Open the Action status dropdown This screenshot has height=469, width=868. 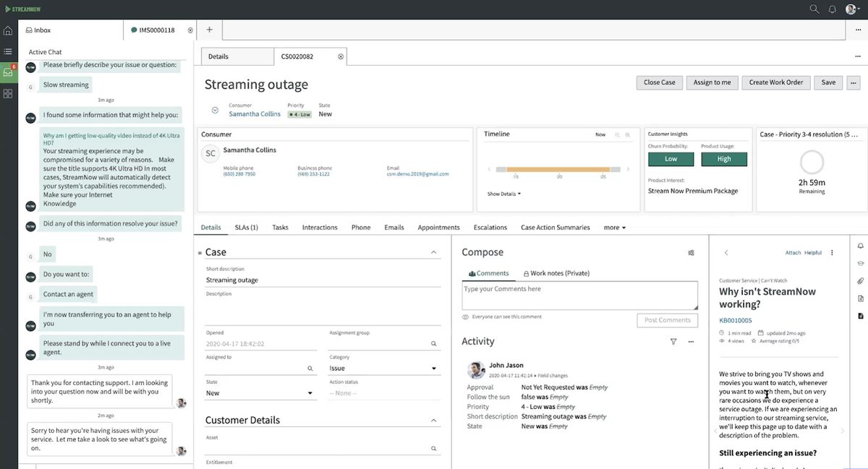click(x=384, y=393)
